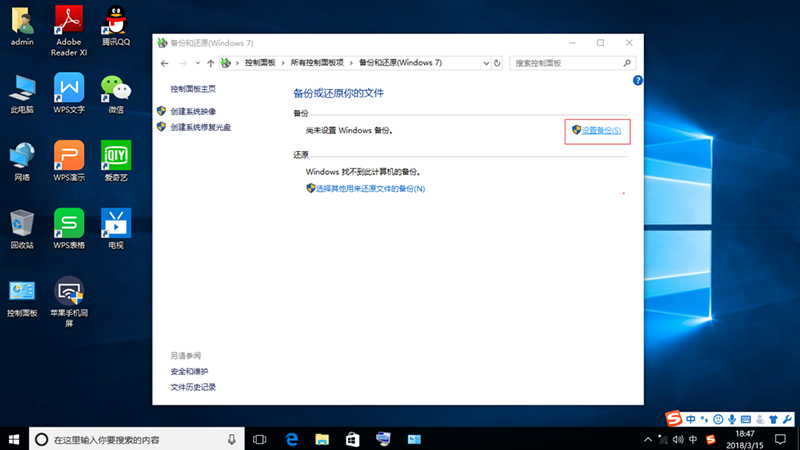Expand the chevron after 所有控制面板项 breadcrumb
This screenshot has width=800, height=450.
[x=351, y=63]
